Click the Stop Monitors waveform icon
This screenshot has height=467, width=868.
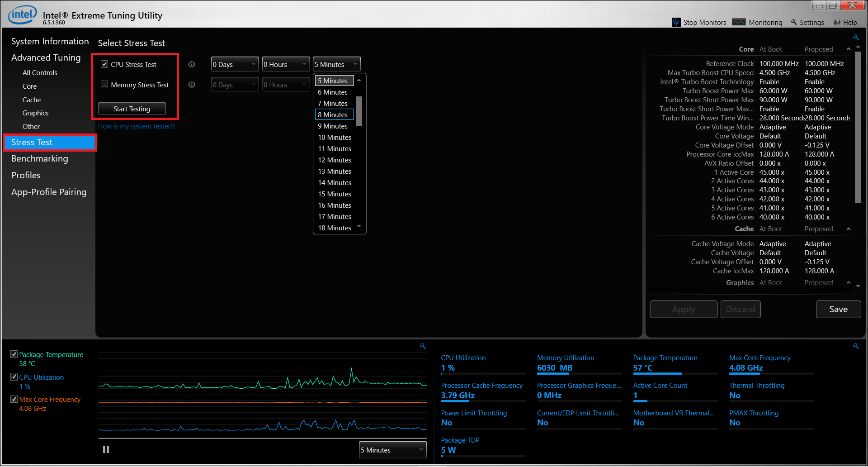[x=676, y=22]
